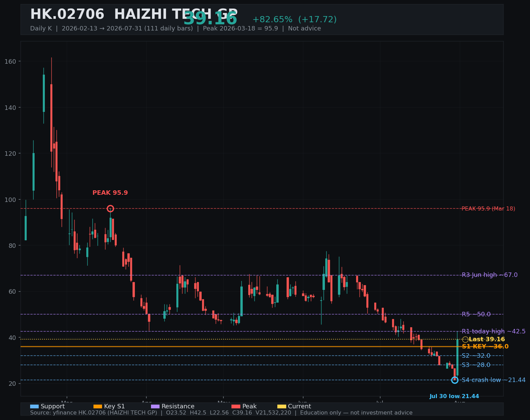Click the 'Key S1' legend text
The height and width of the screenshot is (420, 530).
pos(114,407)
